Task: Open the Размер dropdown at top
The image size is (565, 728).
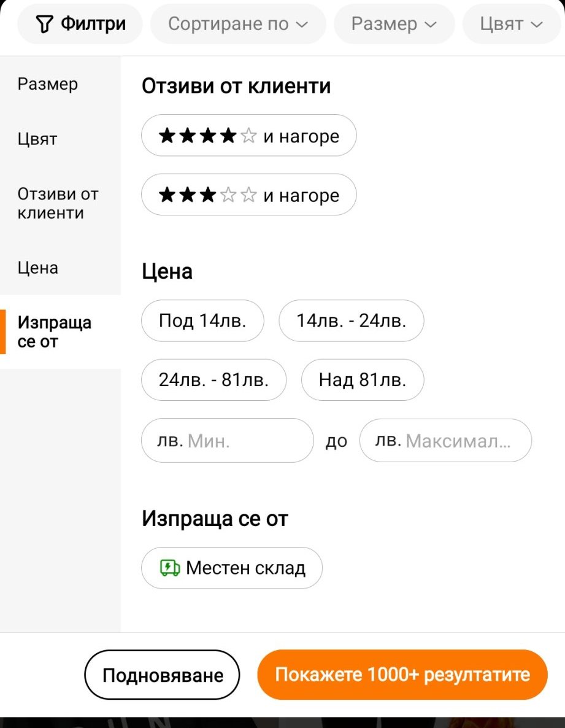Action: pos(394,24)
